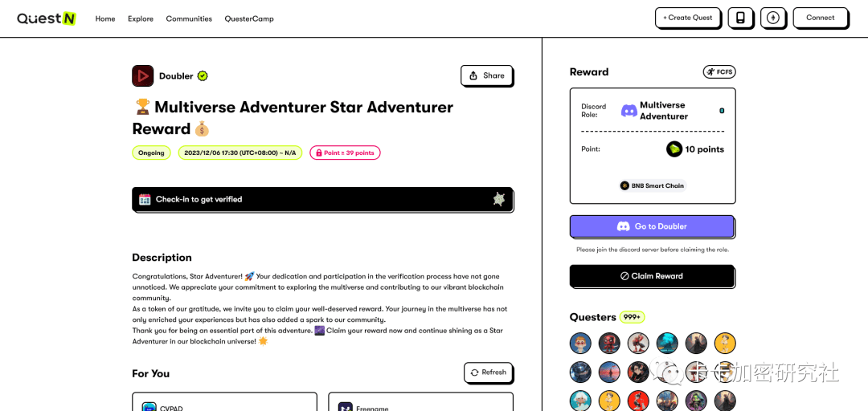Expand the Check-in to get verified task
868x411 pixels.
322,199
